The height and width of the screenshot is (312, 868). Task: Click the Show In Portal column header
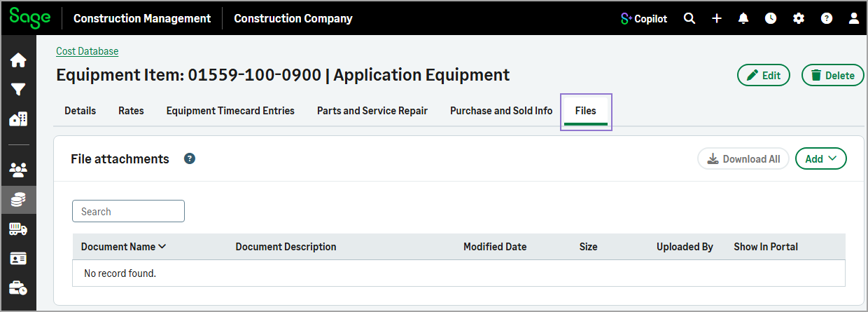coord(766,247)
